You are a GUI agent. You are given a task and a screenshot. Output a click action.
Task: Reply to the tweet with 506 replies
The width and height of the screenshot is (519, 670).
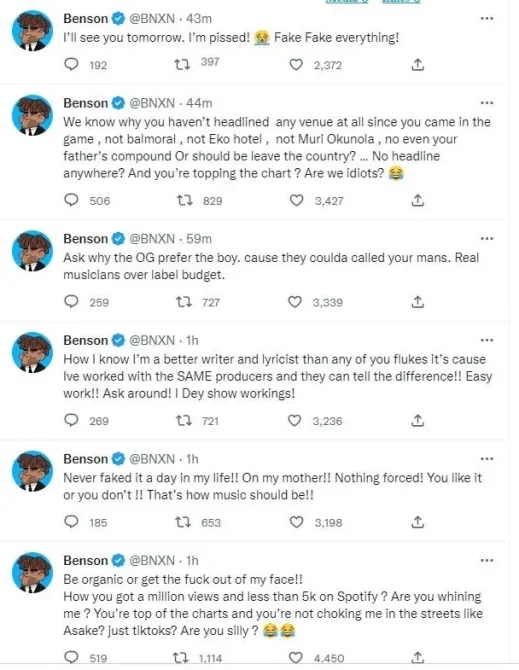(x=71, y=200)
